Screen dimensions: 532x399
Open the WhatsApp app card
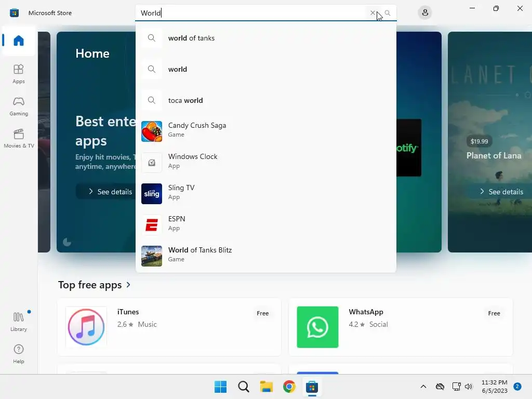click(401, 327)
